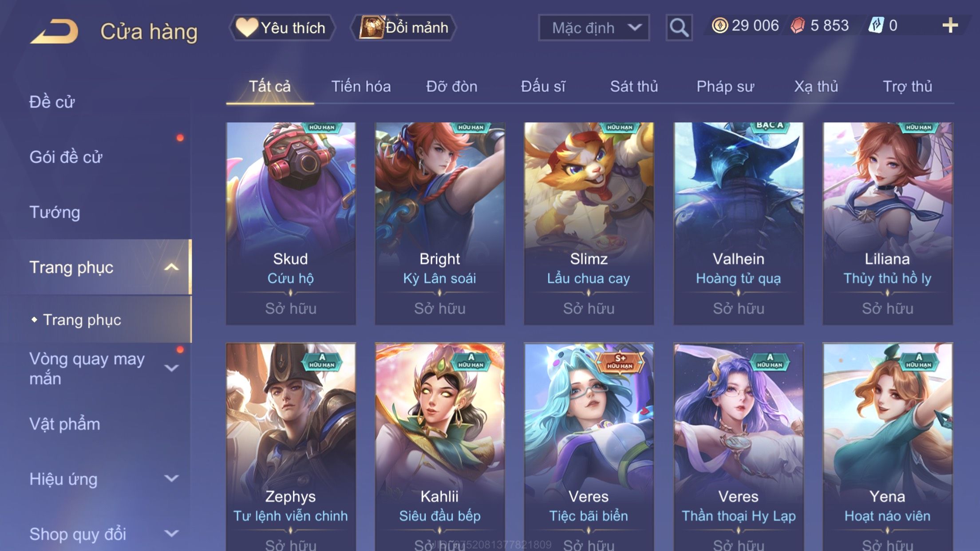Switch to the Pháp sư tab
This screenshot has width=980, height=551.
(x=725, y=86)
